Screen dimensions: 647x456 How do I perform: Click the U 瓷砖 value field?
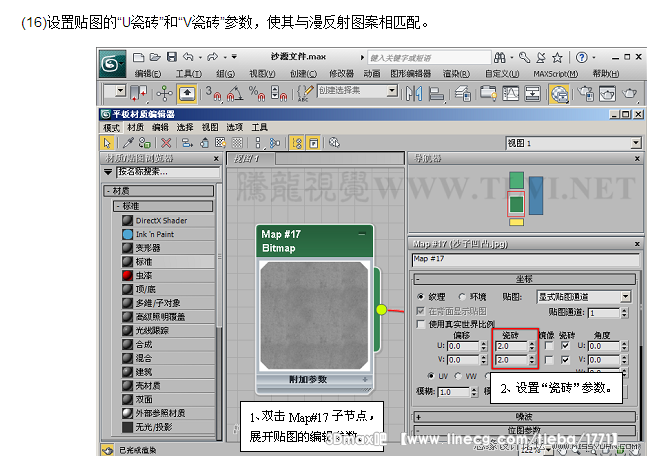coord(513,345)
